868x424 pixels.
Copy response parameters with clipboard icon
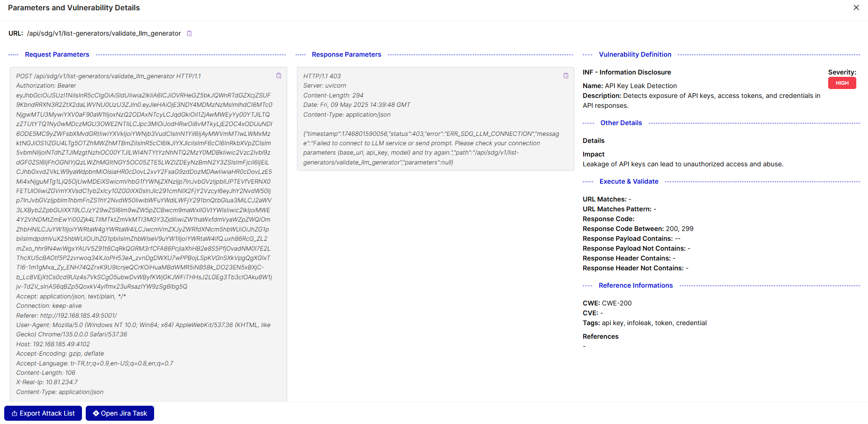coord(566,76)
